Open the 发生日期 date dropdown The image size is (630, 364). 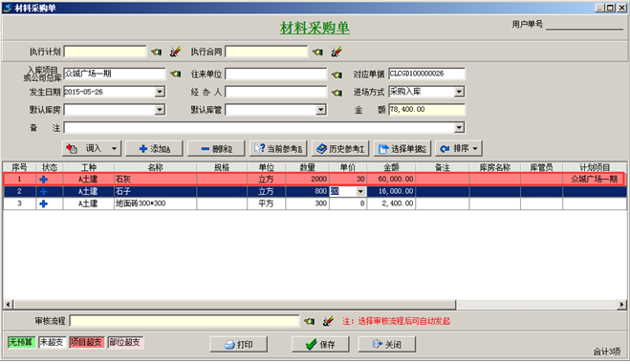coord(160,92)
